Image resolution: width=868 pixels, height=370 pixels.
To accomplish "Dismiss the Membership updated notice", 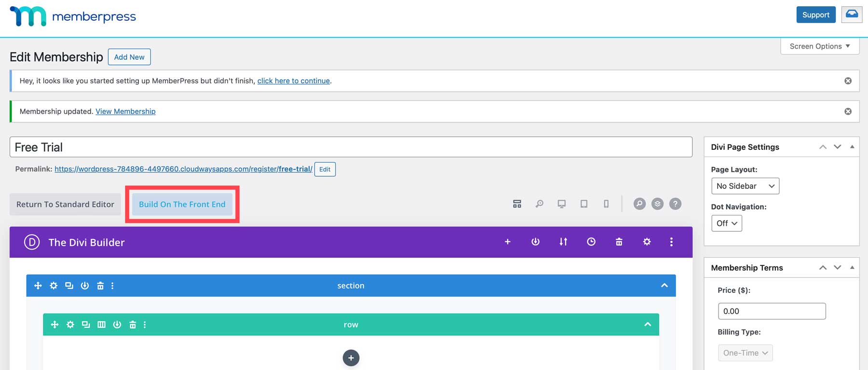I will click(848, 111).
